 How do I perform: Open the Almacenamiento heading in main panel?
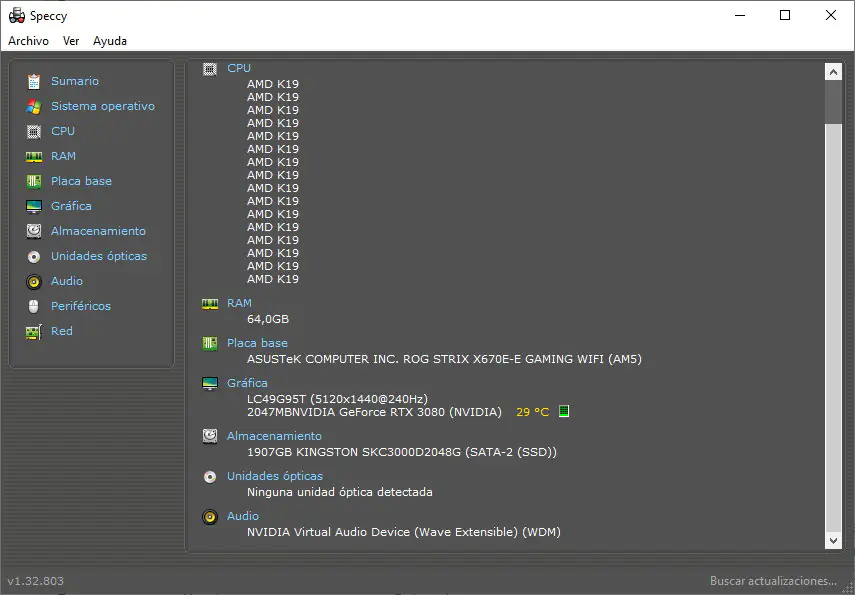274,436
